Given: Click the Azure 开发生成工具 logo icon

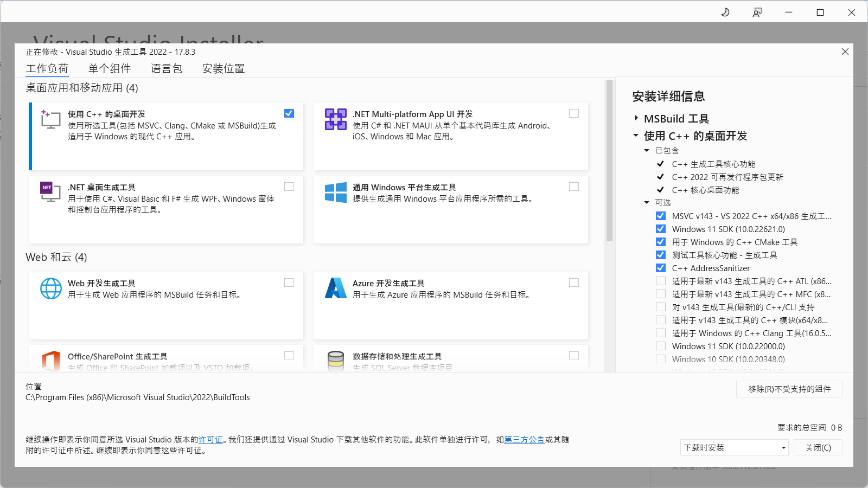Looking at the screenshot, I should (x=336, y=288).
